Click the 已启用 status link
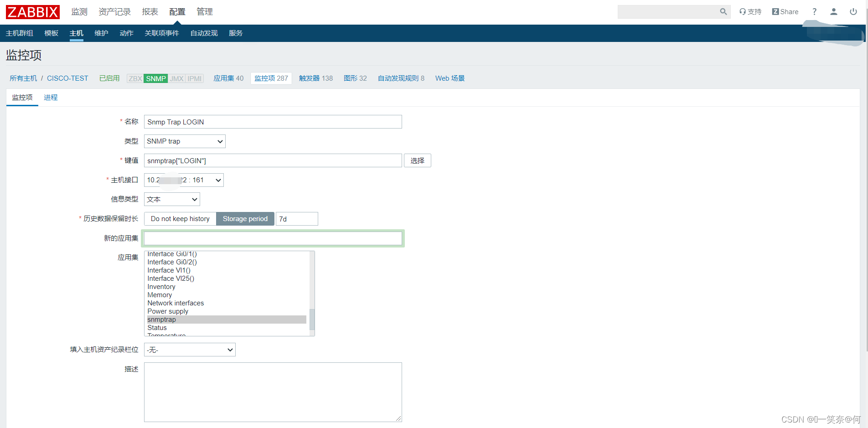 point(109,78)
